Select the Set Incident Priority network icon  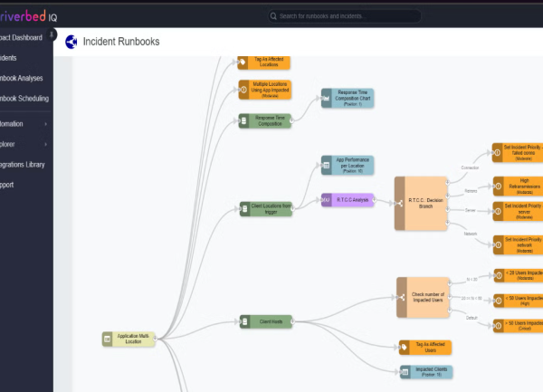(499, 244)
